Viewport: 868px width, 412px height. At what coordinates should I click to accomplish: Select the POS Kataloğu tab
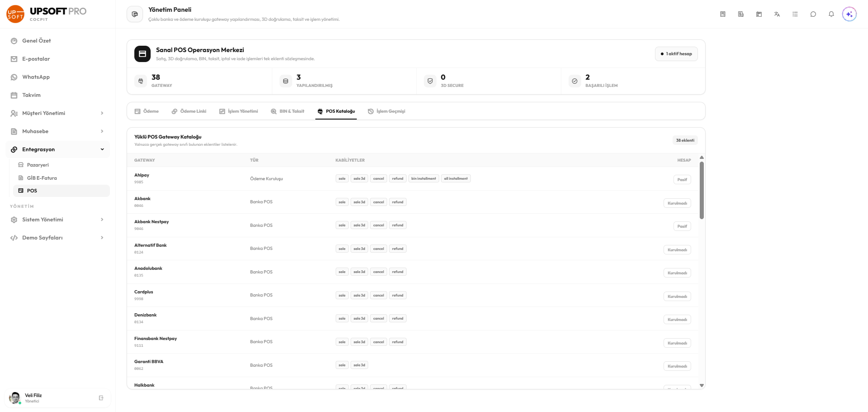pos(336,111)
